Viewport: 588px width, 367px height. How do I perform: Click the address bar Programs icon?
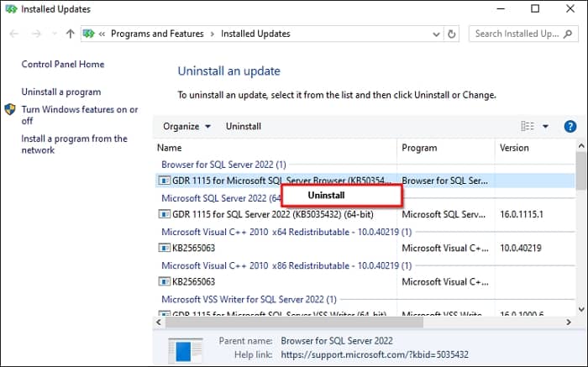click(x=88, y=34)
